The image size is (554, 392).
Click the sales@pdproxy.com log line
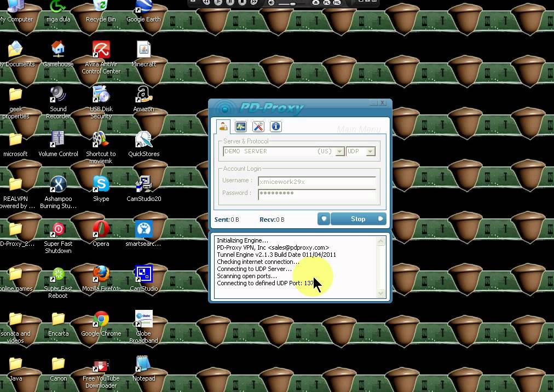pos(273,248)
